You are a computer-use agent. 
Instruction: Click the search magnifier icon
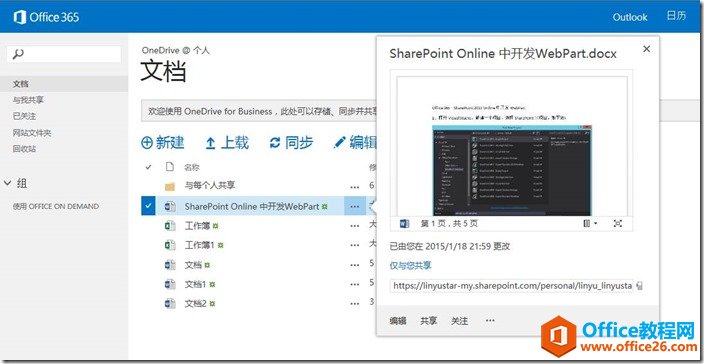click(x=18, y=54)
